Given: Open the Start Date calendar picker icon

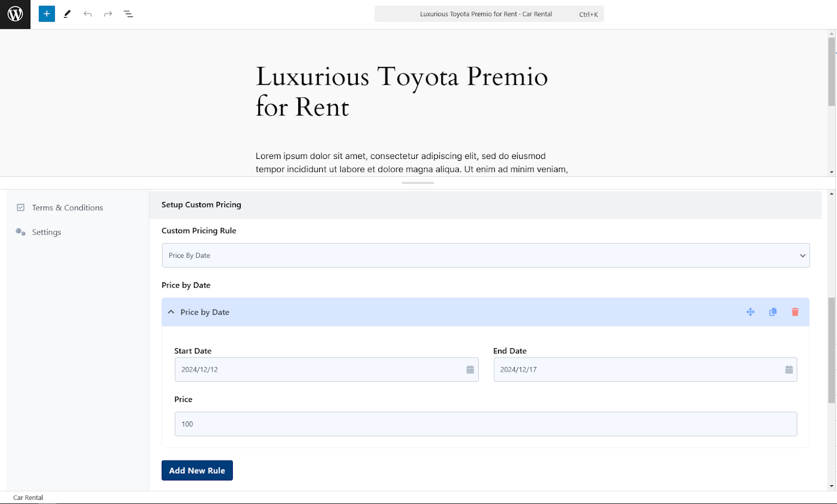Looking at the screenshot, I should tap(470, 370).
